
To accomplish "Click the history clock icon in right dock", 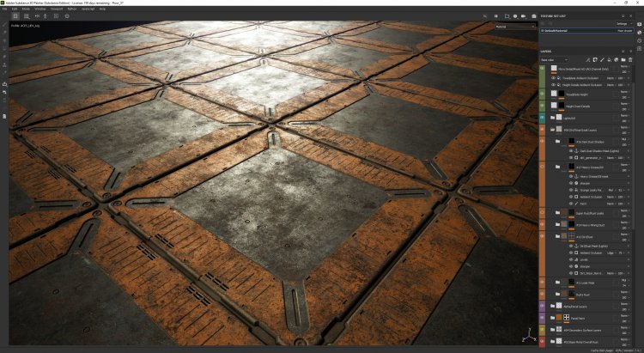I will [640, 40].
